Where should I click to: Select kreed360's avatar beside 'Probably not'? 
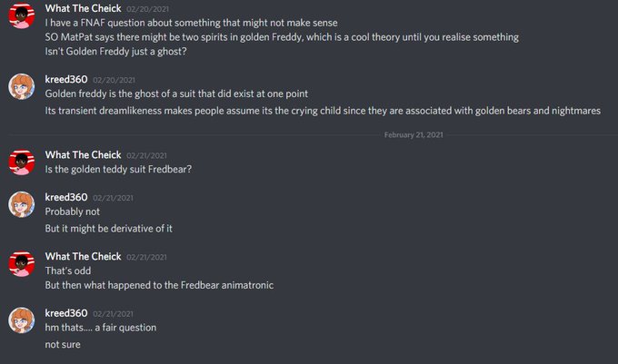pos(21,204)
